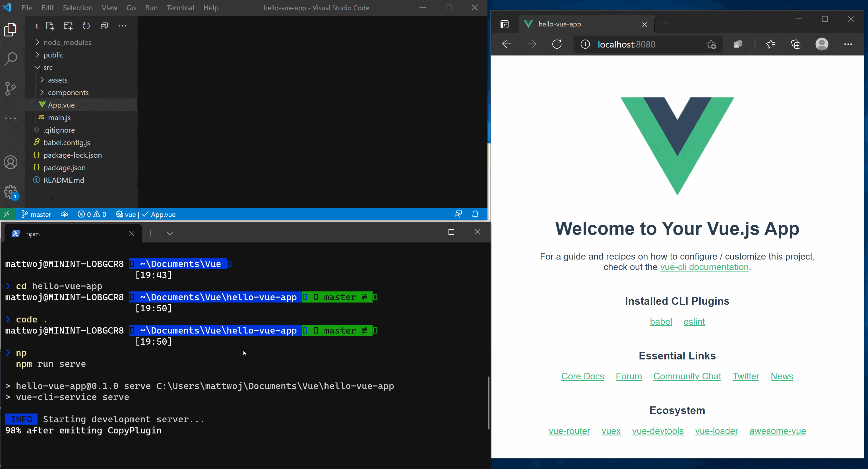Click the master branch git icon in status bar
Screen dimensions: 868x469
pyautogui.click(x=24, y=214)
